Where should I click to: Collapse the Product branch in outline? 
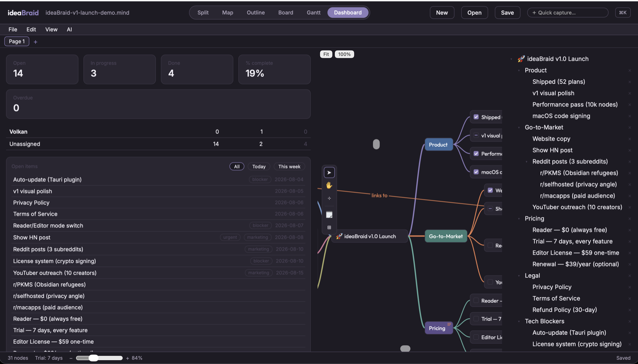tap(519, 70)
